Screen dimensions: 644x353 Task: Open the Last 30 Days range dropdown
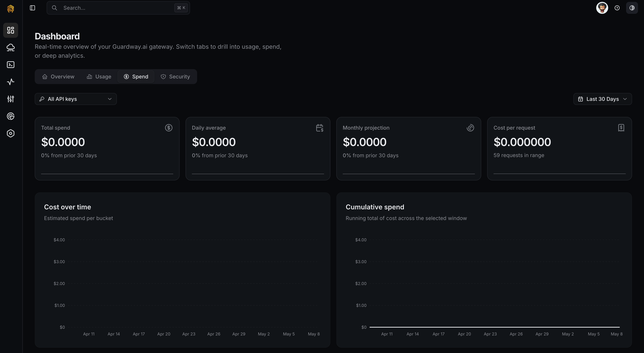tap(603, 99)
